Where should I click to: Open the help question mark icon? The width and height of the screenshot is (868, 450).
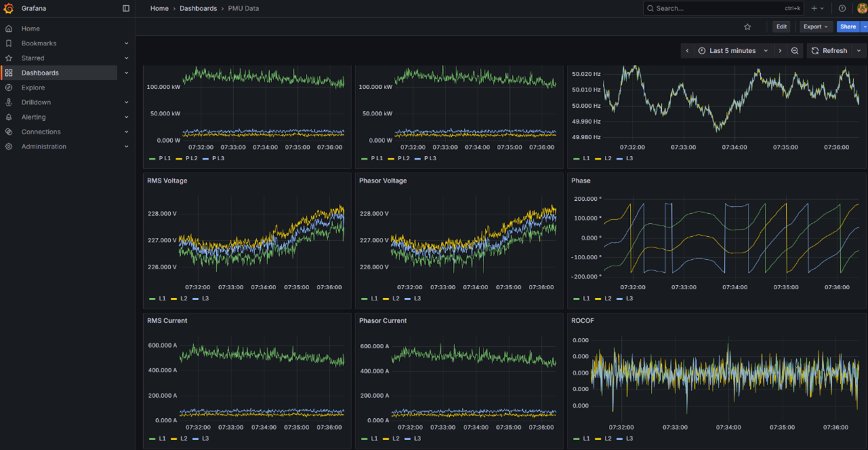coord(842,9)
